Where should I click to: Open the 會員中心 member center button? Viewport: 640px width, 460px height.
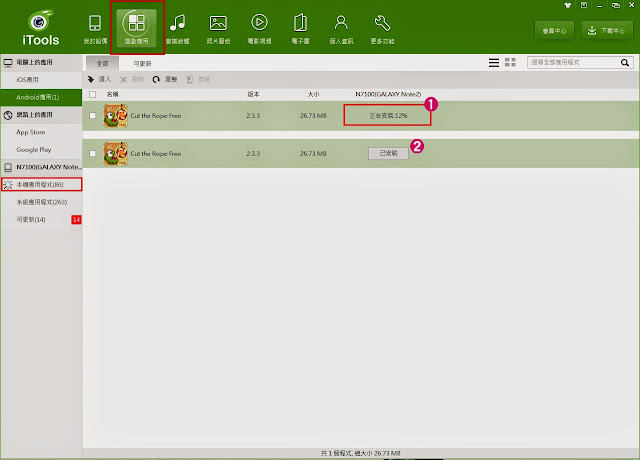(554, 31)
